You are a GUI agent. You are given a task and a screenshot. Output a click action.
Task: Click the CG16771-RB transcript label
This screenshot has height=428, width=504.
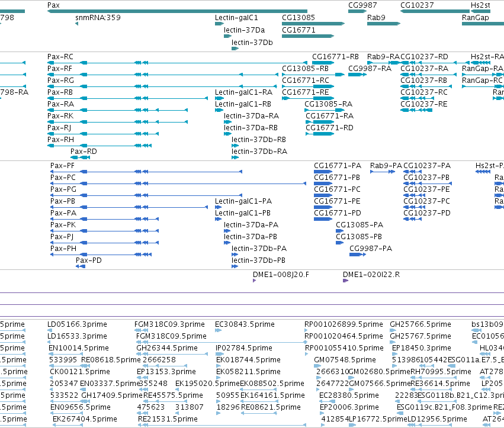click(x=335, y=57)
